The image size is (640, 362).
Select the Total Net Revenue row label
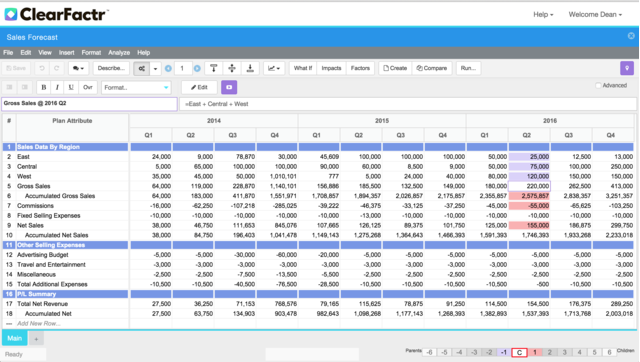coord(42,304)
